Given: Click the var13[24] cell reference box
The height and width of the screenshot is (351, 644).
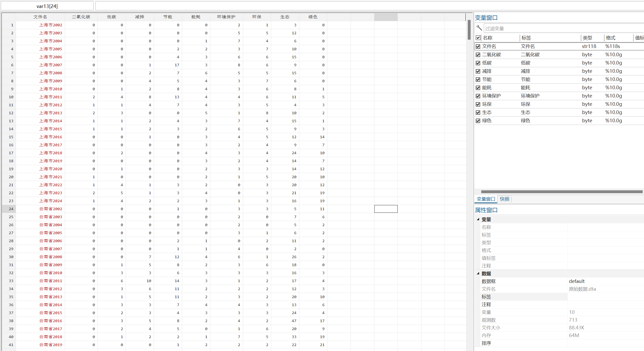Looking at the screenshot, I should pos(47,6).
